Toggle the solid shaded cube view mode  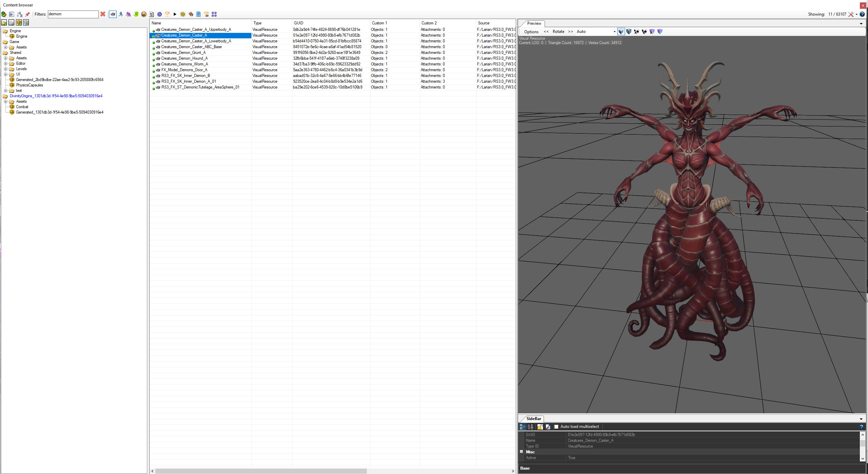pyautogui.click(x=621, y=32)
